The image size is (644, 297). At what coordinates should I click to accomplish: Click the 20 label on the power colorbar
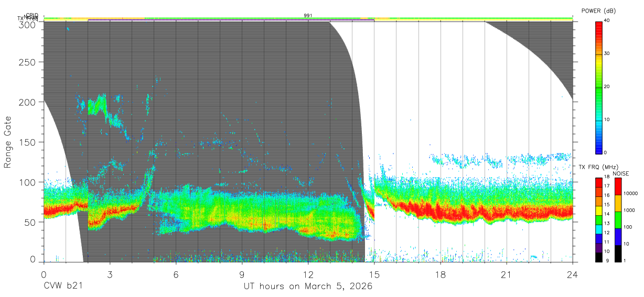pos(607,86)
